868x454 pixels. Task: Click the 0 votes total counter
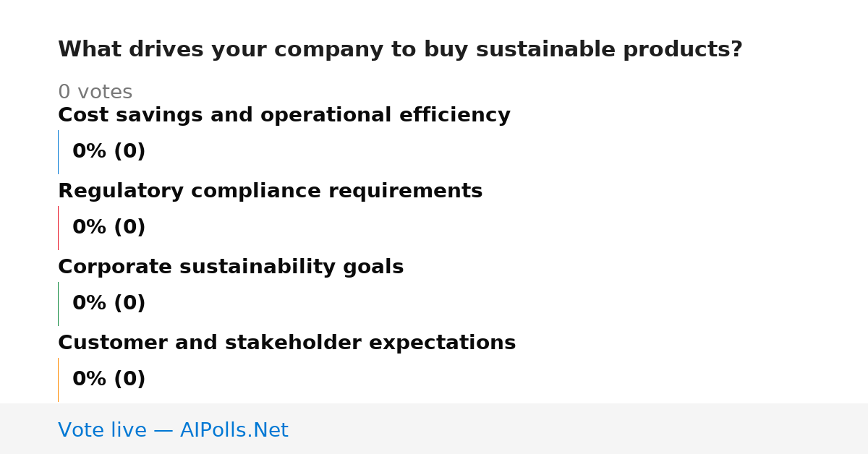[95, 93]
